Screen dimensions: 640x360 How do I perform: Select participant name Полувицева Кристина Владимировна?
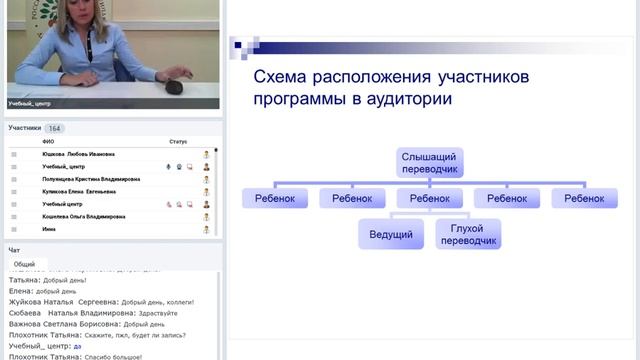pyautogui.click(x=91, y=179)
